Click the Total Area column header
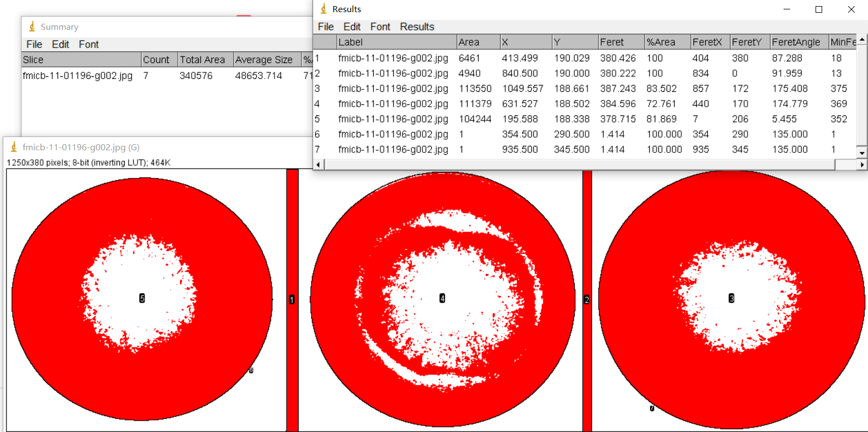Viewport: 868px width, 432px height. coord(203,60)
